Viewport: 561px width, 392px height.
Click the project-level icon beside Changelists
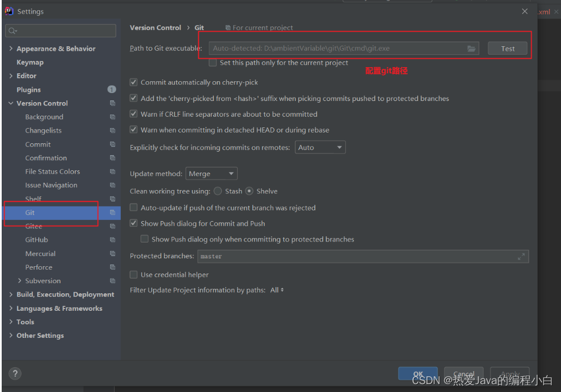(112, 130)
